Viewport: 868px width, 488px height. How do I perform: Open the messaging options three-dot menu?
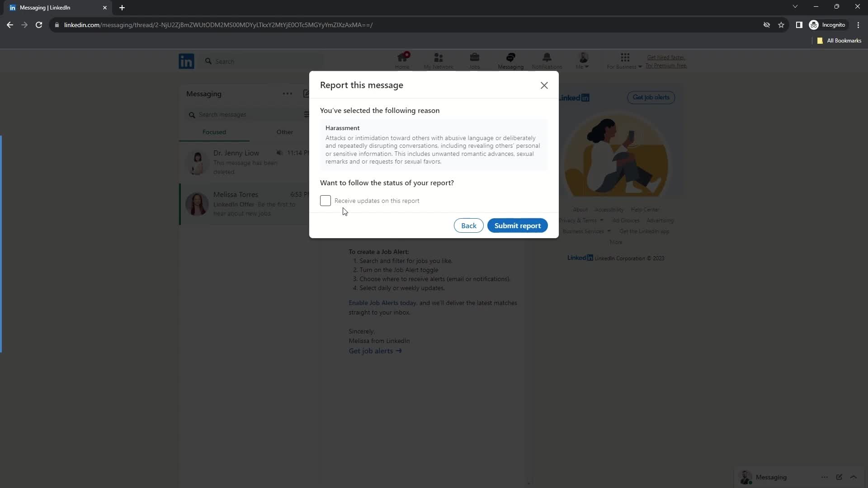287,94
